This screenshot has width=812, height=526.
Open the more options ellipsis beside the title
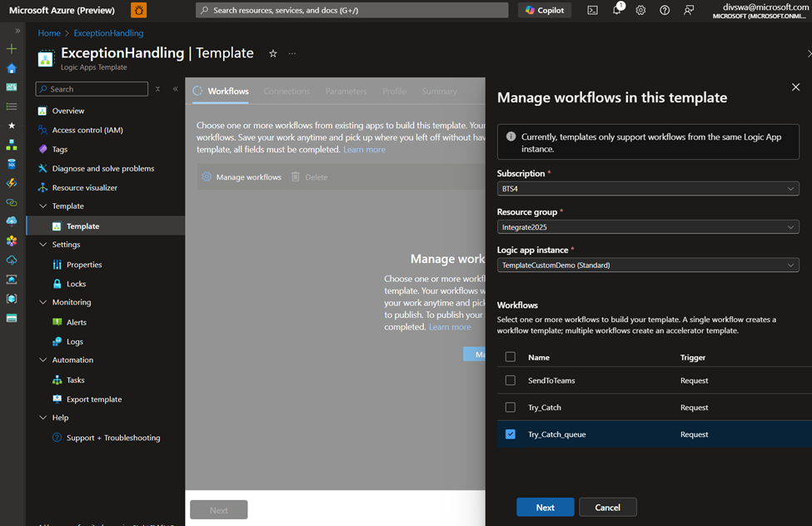tap(292, 53)
